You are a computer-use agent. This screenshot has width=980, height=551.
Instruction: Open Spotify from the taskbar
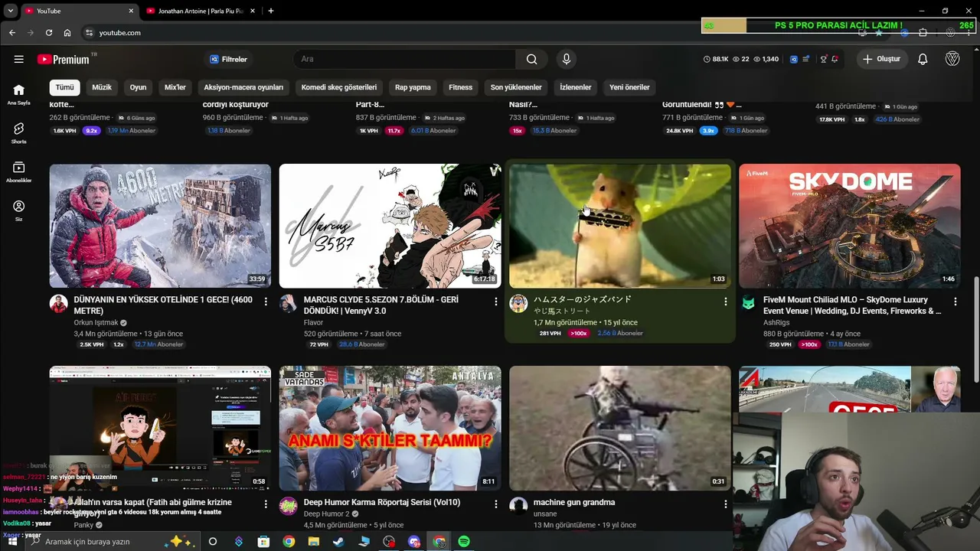click(464, 541)
